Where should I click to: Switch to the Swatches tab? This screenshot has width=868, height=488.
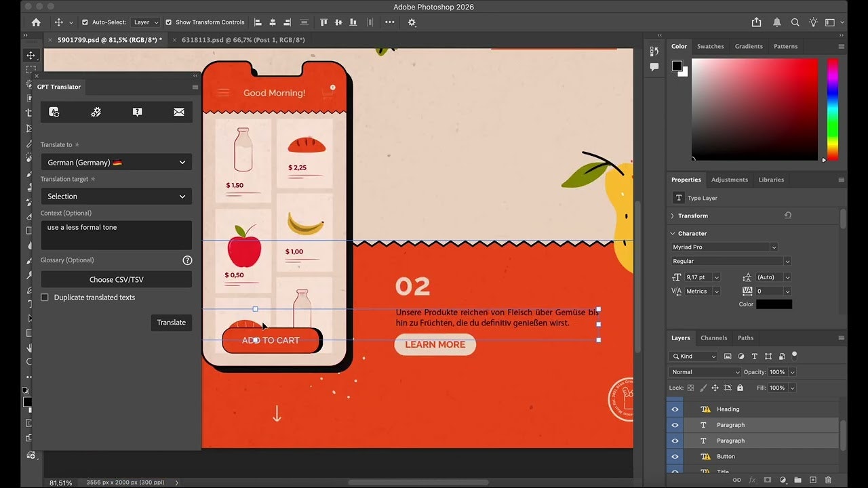pyautogui.click(x=710, y=47)
